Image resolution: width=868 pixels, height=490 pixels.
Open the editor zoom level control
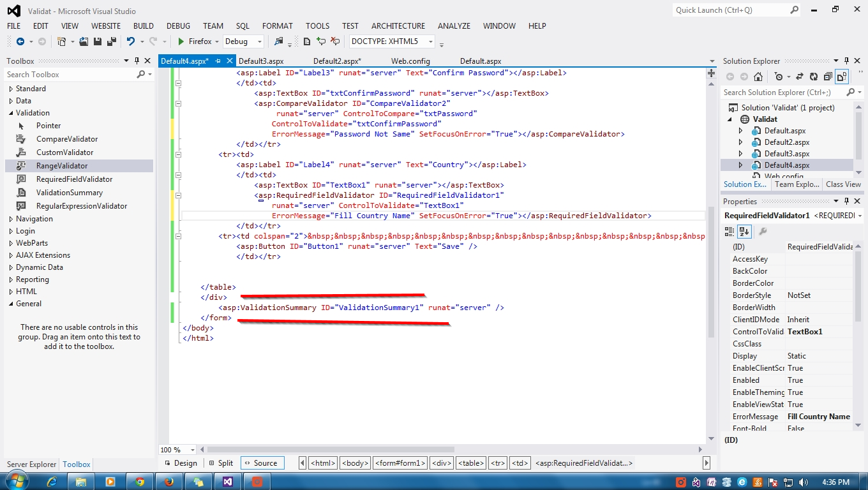(177, 450)
